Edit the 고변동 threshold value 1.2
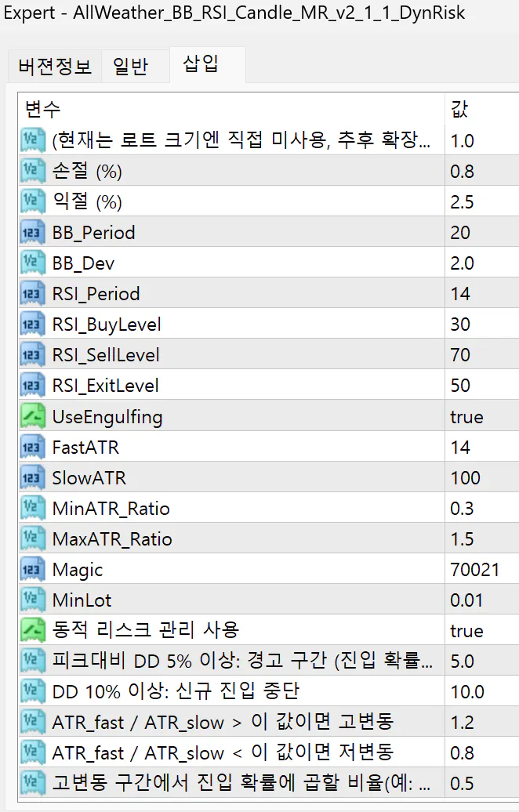 [x=462, y=722]
